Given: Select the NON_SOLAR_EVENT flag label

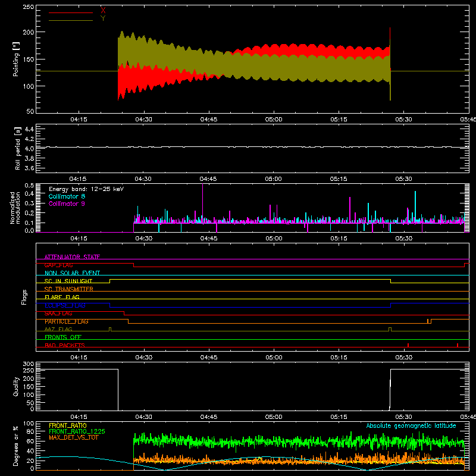Looking at the screenshot, I should [72, 273].
